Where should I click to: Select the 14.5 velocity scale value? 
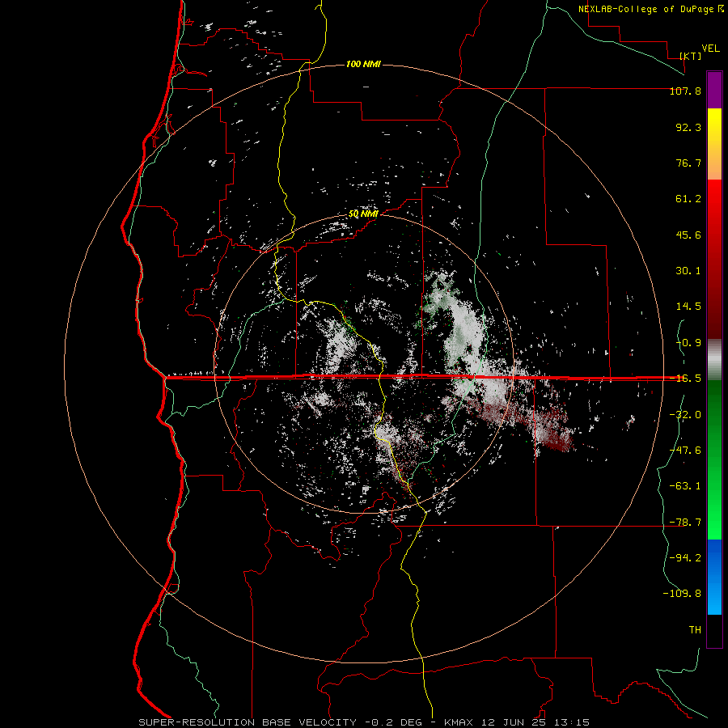coord(688,307)
